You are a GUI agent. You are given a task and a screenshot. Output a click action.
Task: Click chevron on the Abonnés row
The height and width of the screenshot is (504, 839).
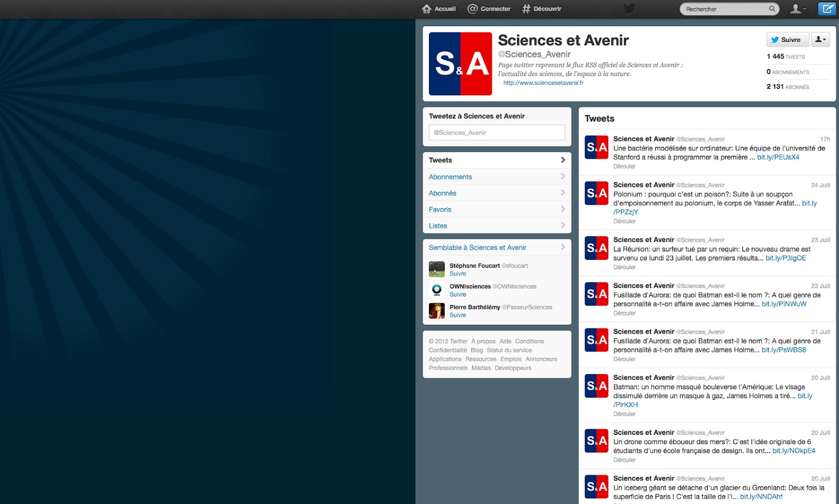(x=563, y=193)
